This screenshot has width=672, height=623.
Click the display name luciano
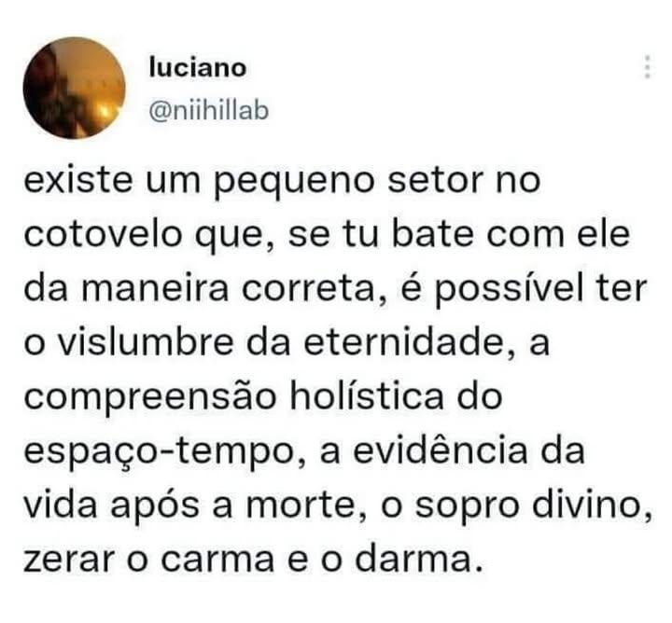[x=198, y=68]
